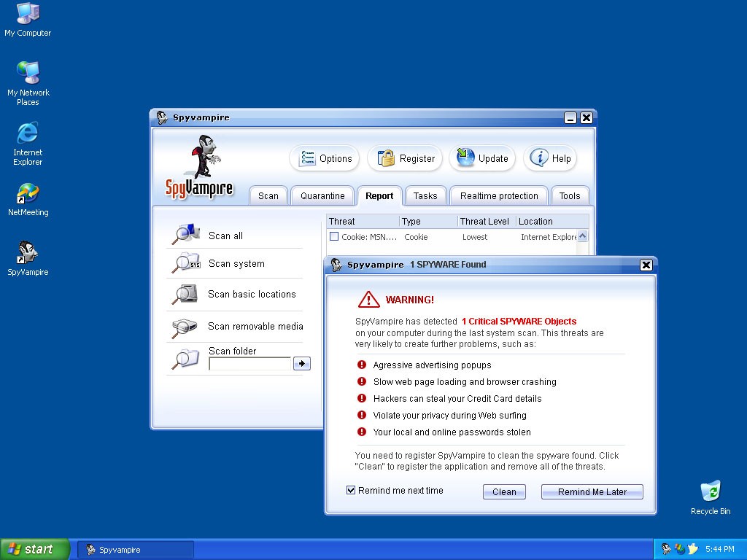The image size is (747, 560).
Task: Click the Remind Me Later button
Action: point(592,491)
